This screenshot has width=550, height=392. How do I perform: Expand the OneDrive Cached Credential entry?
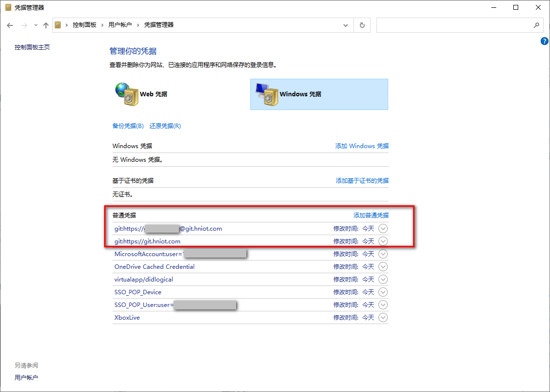pyautogui.click(x=383, y=266)
